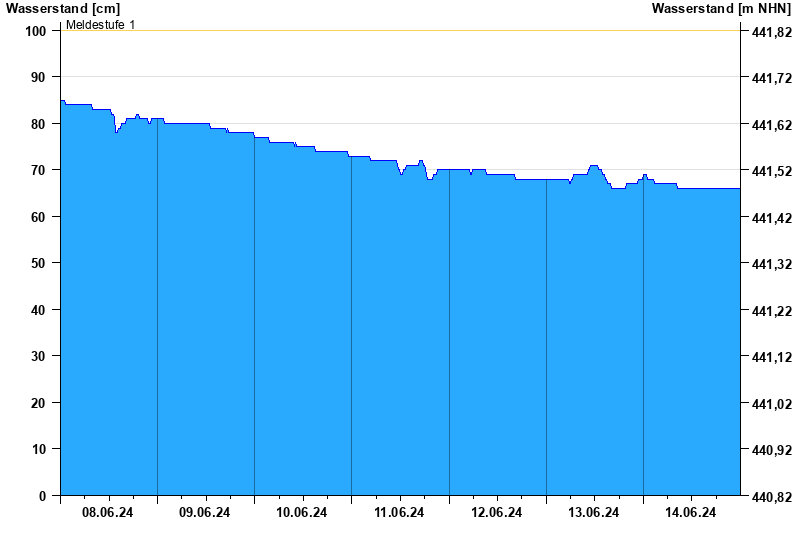Image resolution: width=800 pixels, height=550 pixels.
Task: Click the Wasserstand [cm] axis title
Action: (63, 8)
